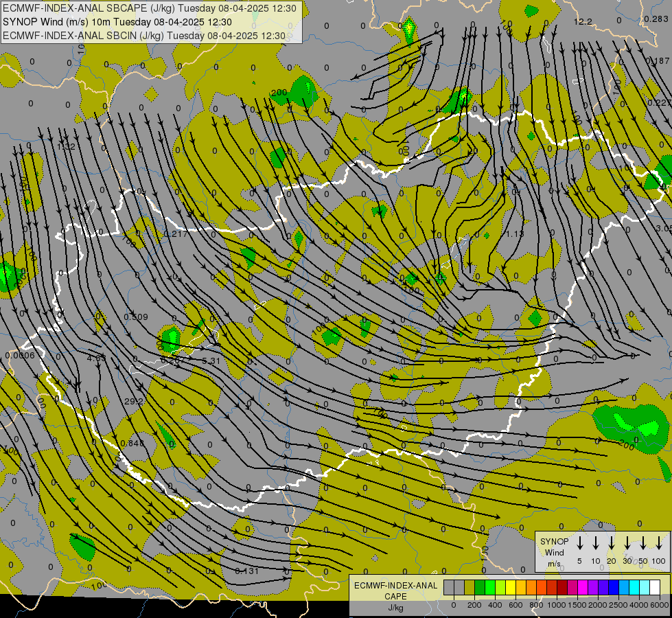This screenshot has width=672, height=618.
Task: Click the map value 3.05
Action: tap(664, 228)
